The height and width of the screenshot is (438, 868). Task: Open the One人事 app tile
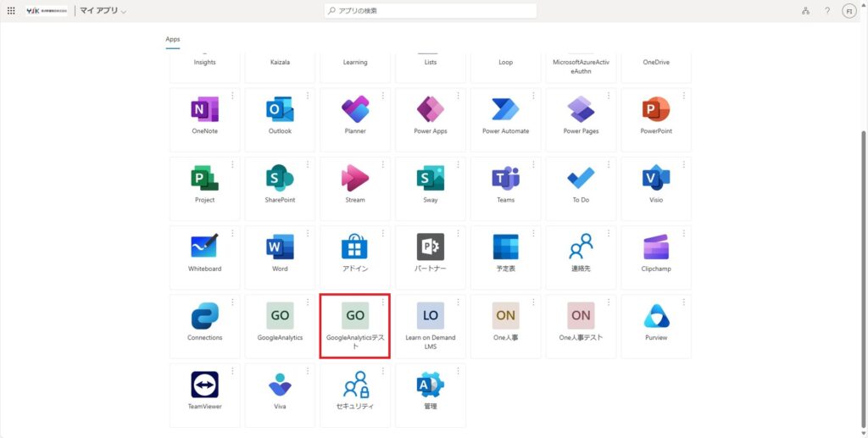point(506,326)
